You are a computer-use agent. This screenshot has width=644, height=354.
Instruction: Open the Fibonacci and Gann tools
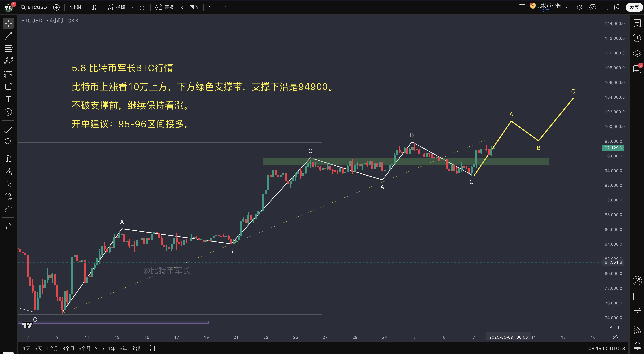pyautogui.click(x=8, y=48)
